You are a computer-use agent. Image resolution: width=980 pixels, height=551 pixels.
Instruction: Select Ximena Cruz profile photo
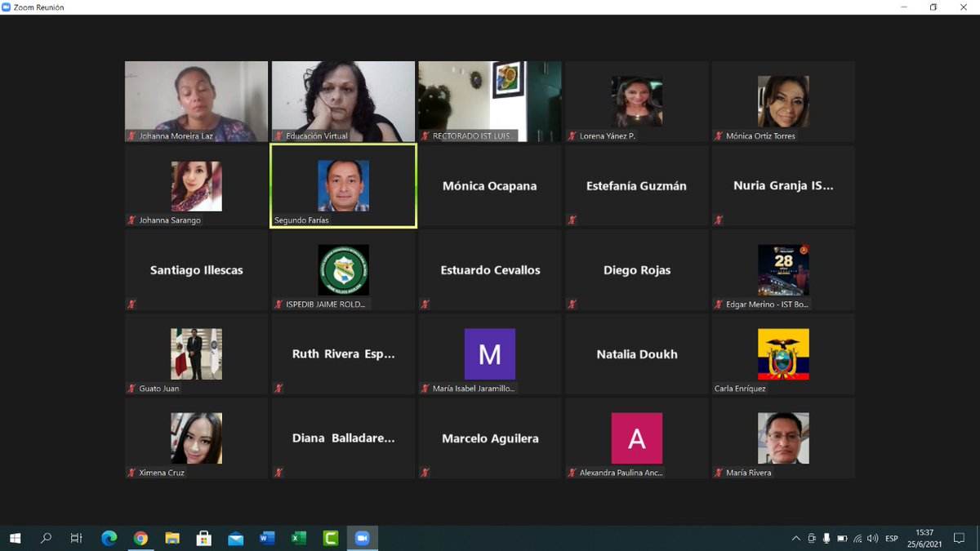(x=196, y=438)
